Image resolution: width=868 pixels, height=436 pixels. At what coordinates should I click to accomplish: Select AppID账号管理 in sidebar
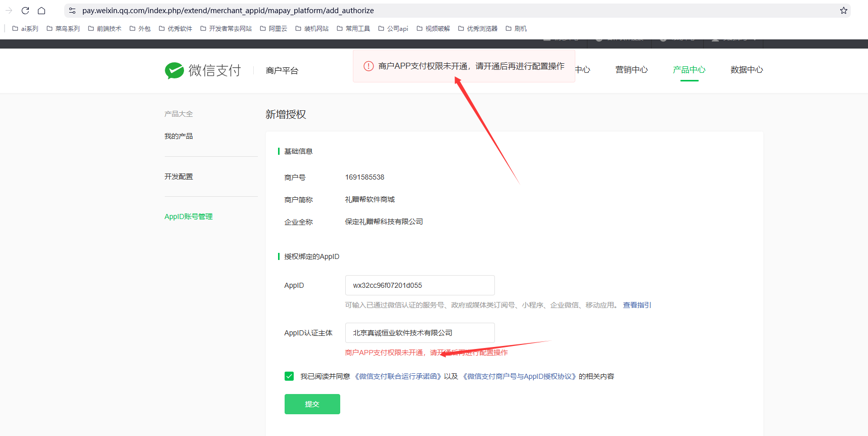189,216
